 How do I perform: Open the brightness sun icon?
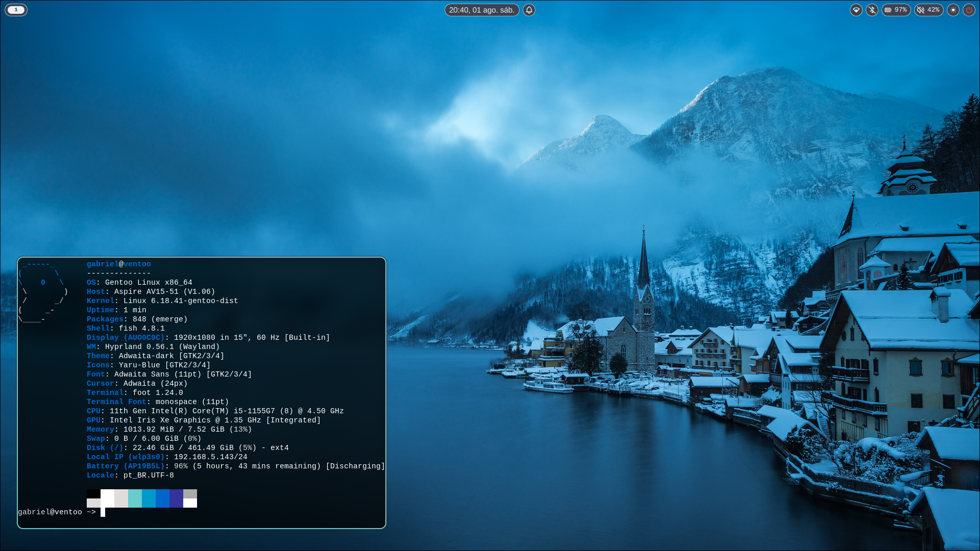tap(953, 10)
